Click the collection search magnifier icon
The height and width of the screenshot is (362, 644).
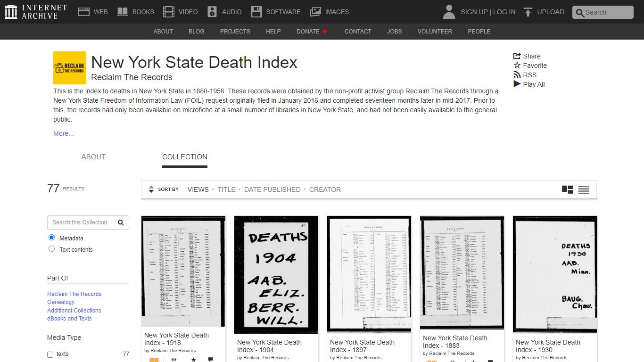tap(121, 222)
